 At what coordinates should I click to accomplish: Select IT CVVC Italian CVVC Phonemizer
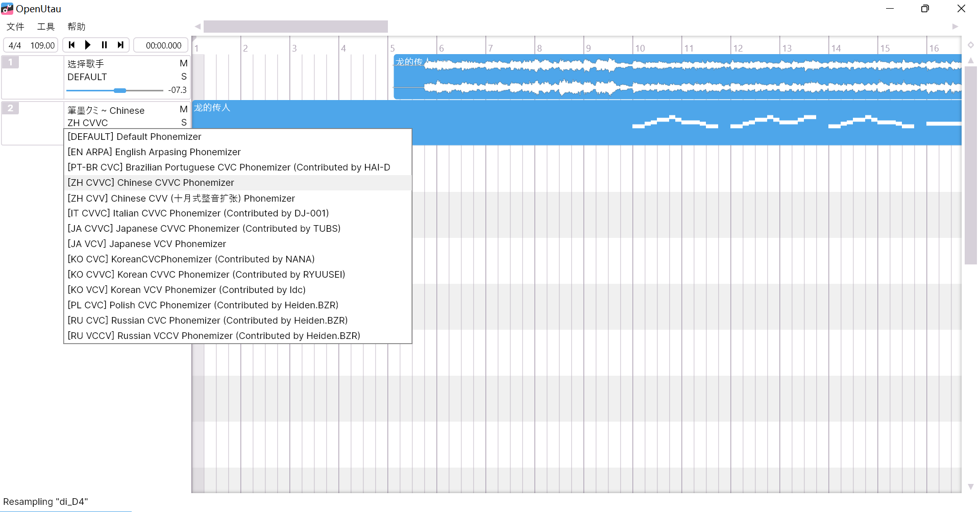tap(238, 213)
